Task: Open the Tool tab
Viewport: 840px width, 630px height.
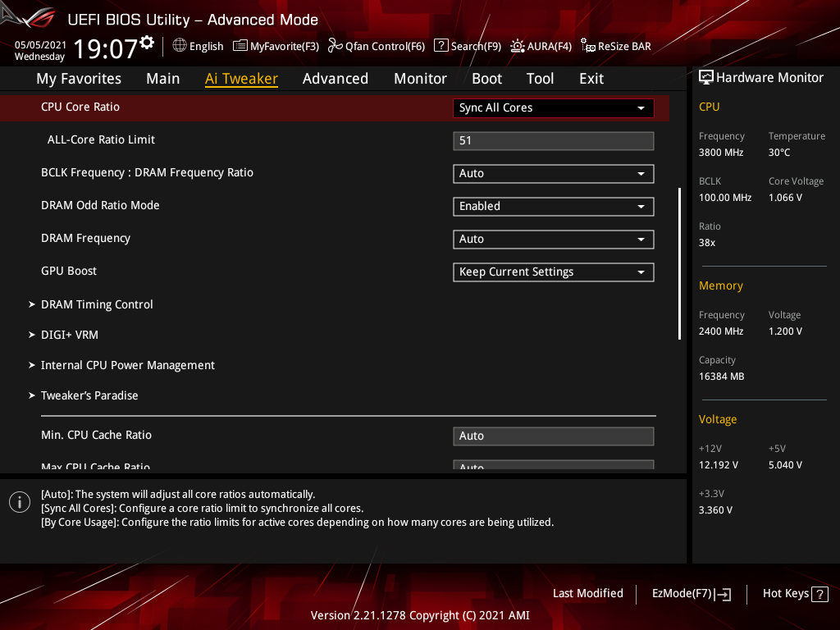Action: 540,79
